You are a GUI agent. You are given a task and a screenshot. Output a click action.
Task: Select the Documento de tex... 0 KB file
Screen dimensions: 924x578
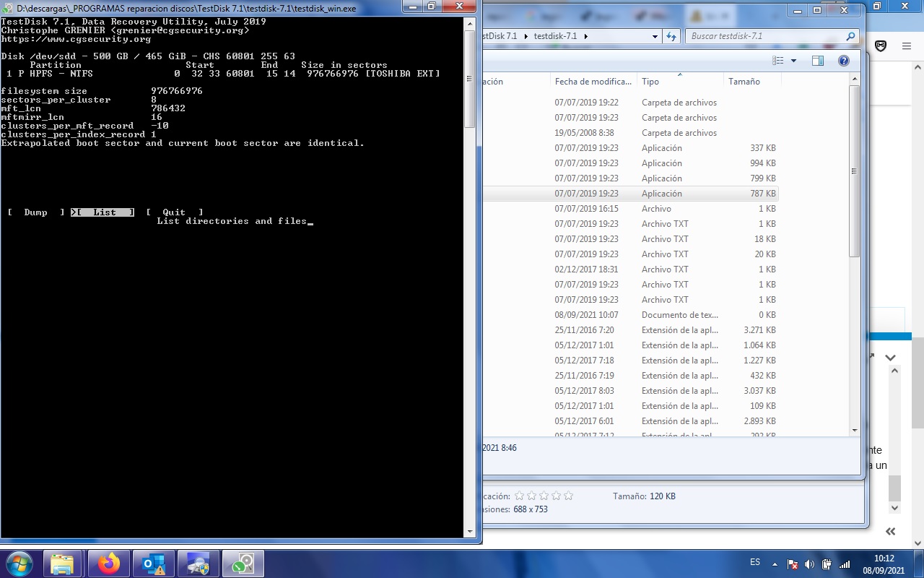630,315
